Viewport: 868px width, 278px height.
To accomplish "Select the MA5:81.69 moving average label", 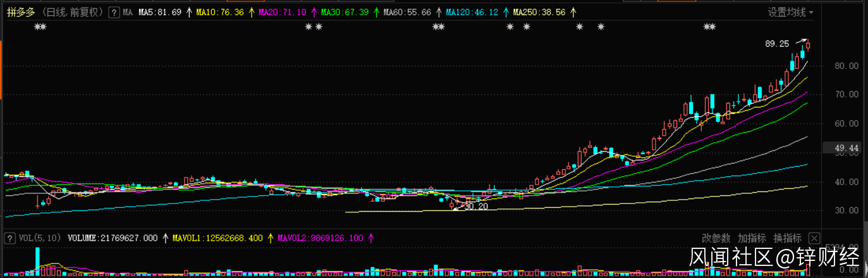I will coord(160,12).
